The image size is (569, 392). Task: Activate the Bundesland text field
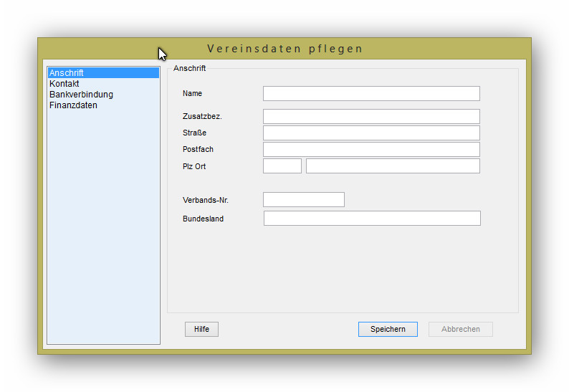tap(371, 219)
